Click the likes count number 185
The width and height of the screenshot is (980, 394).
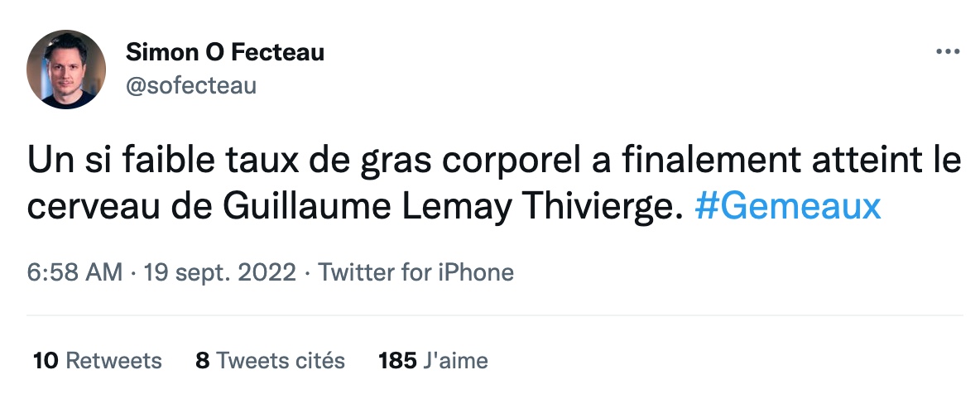[396, 361]
